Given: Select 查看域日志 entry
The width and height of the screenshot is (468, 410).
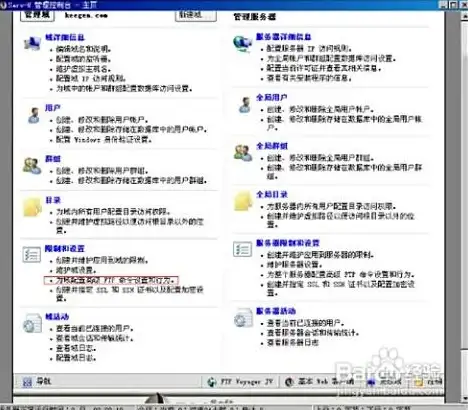Looking at the screenshot, I should [76, 348].
